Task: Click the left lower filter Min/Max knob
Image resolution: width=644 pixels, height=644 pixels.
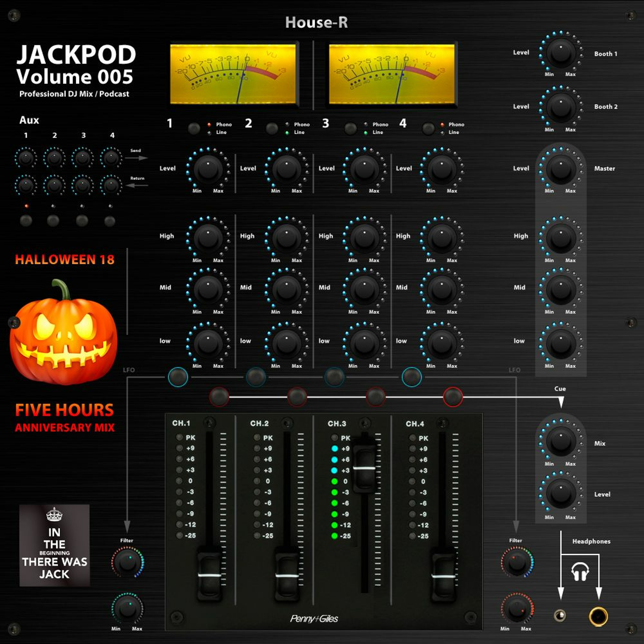Action: (x=128, y=609)
